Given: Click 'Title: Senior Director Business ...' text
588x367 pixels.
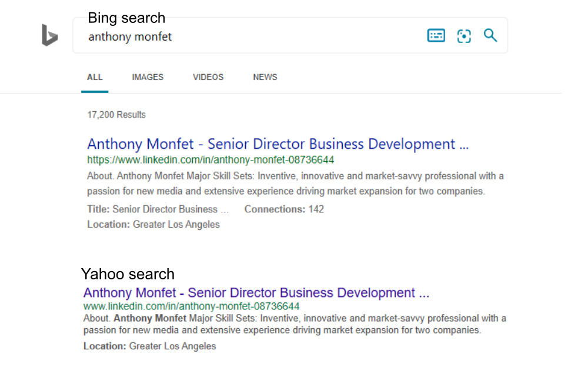Looking at the screenshot, I should pyautogui.click(x=158, y=209).
